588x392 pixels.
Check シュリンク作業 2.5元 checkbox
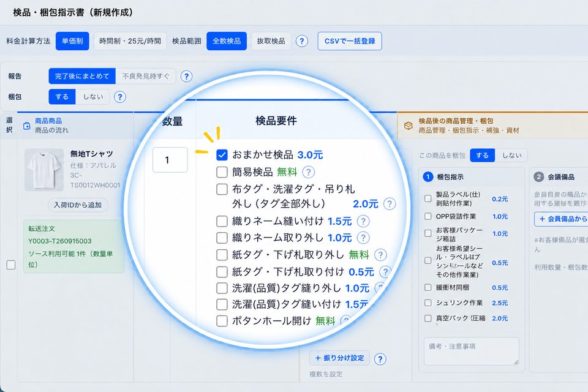coord(428,303)
